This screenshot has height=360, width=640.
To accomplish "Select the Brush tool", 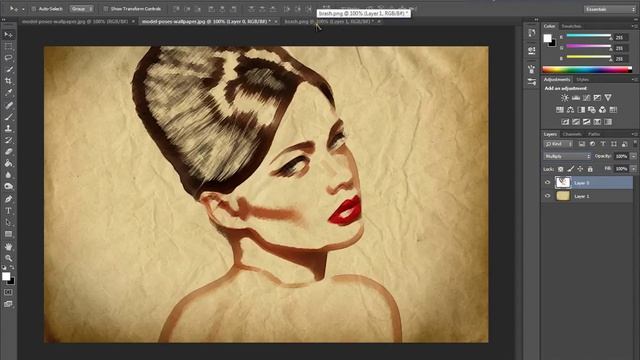I will [x=8, y=117].
